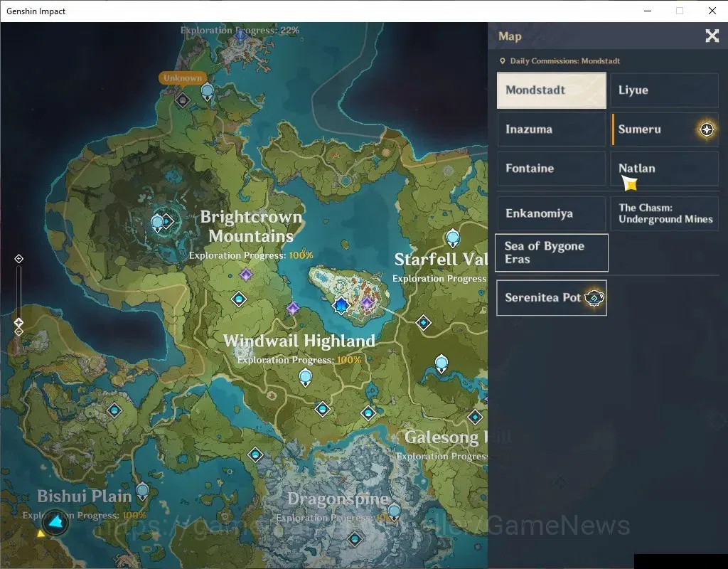Click the zoom-in button atop the zoom slider
Screen dimensions: 728x569
tap(18, 259)
